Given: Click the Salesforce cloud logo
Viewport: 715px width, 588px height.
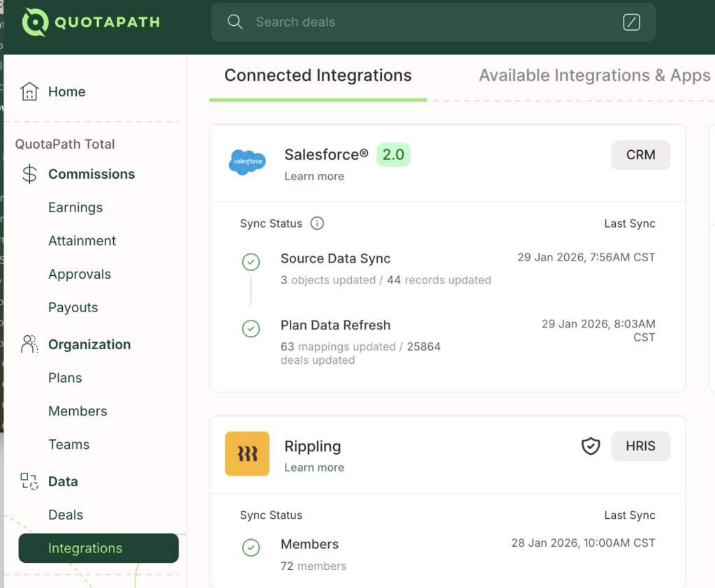Looking at the screenshot, I should point(247,162).
